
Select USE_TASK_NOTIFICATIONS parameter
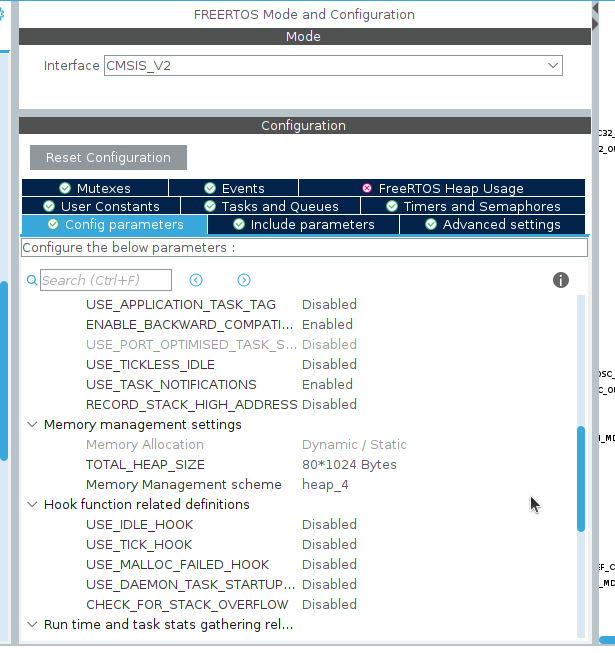[171, 385]
